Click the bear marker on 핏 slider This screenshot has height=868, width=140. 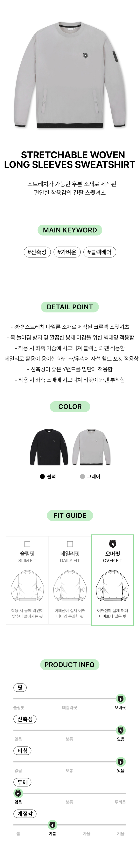pyautogui.click(x=120, y=699)
